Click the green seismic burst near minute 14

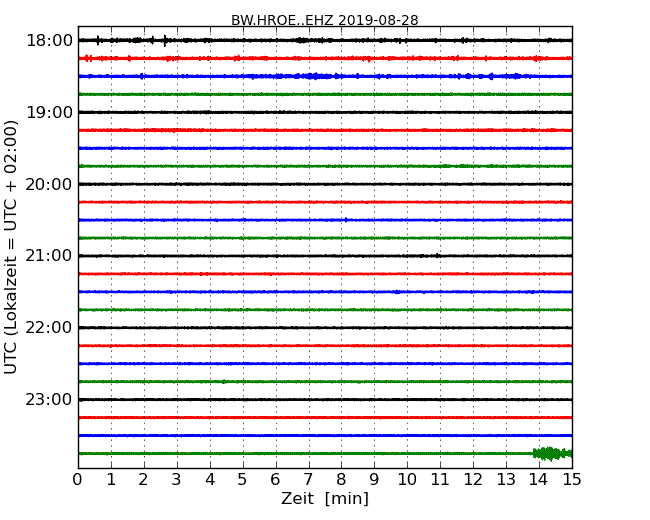[552, 454]
